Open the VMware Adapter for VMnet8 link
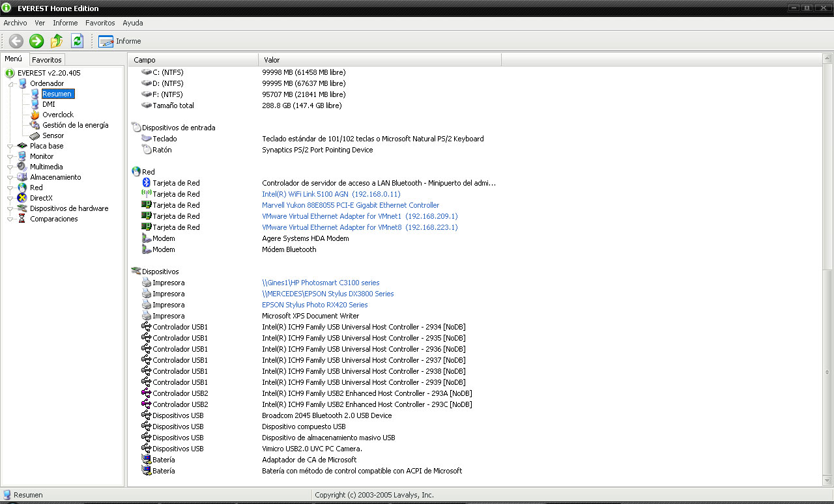This screenshot has height=504, width=834. point(360,227)
